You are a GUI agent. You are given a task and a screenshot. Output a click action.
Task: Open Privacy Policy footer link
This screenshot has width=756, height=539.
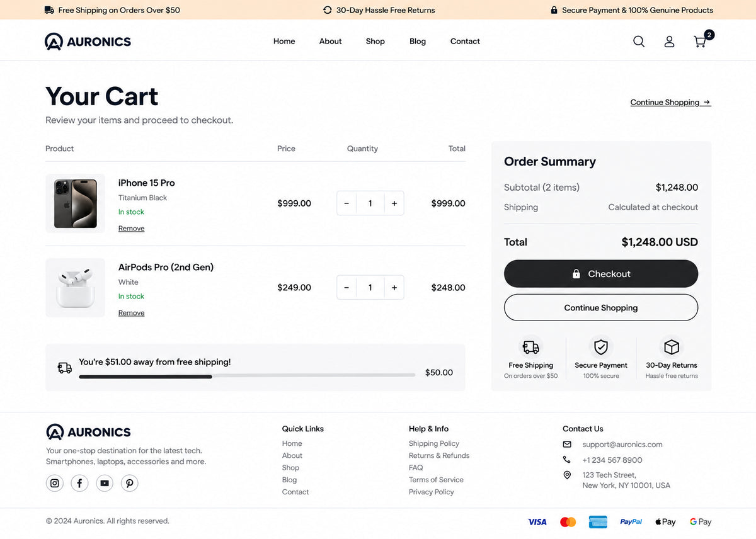[x=432, y=492]
